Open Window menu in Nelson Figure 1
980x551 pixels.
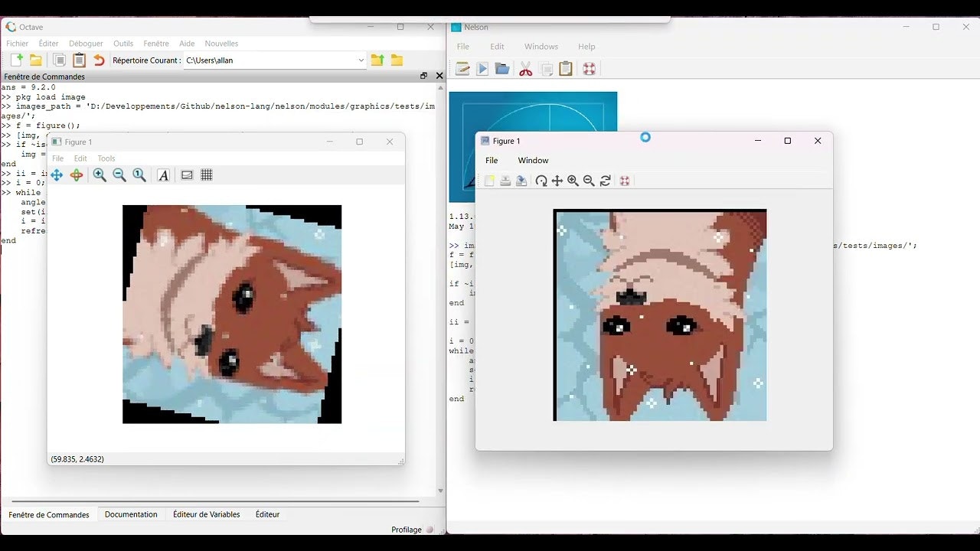533,161
